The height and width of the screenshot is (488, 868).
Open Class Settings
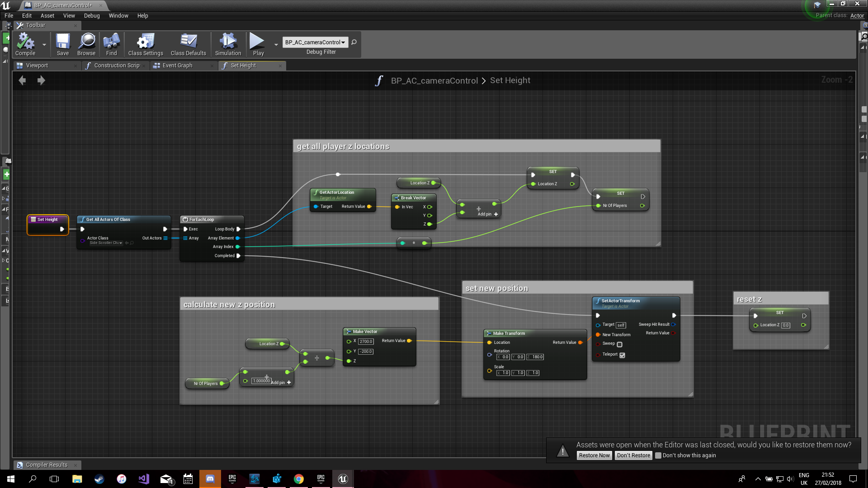[146, 44]
